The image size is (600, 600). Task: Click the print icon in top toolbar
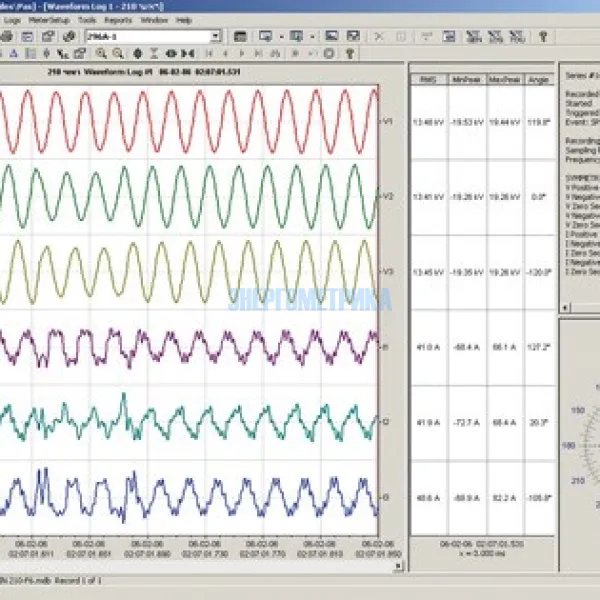(5, 36)
